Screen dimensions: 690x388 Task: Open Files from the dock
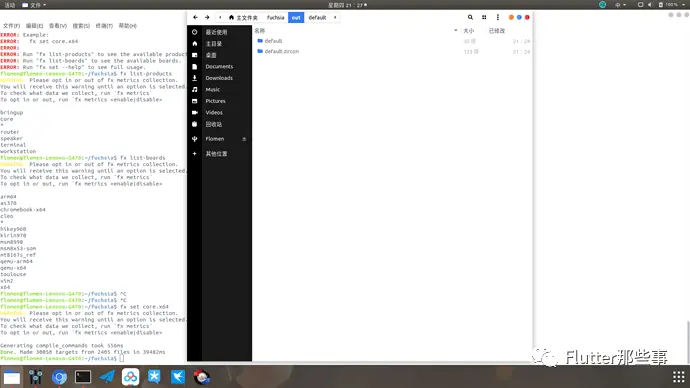click(12, 377)
